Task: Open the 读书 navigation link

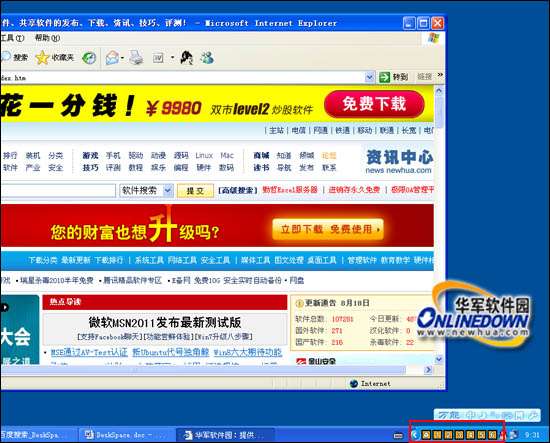Action: pyautogui.click(x=261, y=168)
